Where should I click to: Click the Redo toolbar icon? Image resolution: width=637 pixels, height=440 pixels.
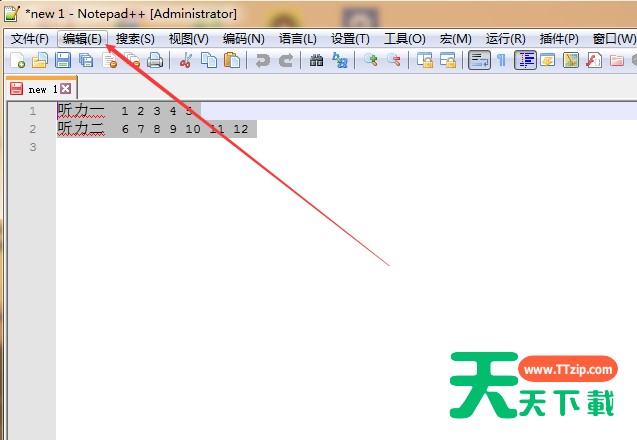coord(286,61)
